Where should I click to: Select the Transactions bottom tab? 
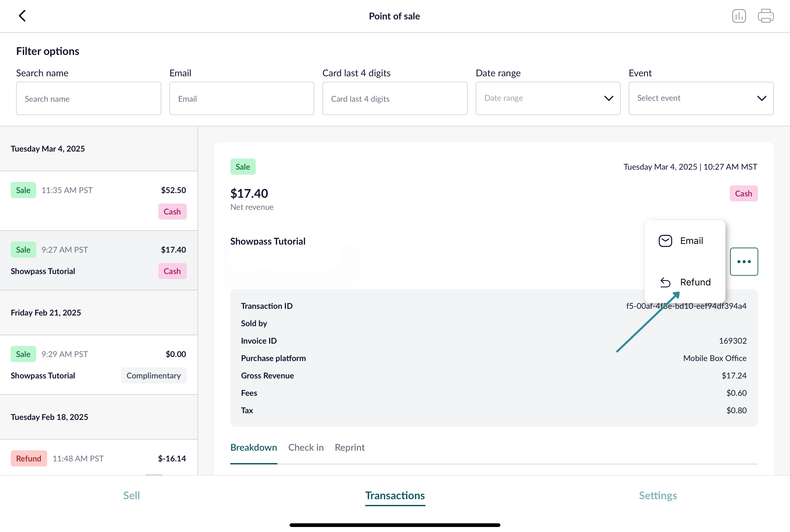pyautogui.click(x=395, y=495)
